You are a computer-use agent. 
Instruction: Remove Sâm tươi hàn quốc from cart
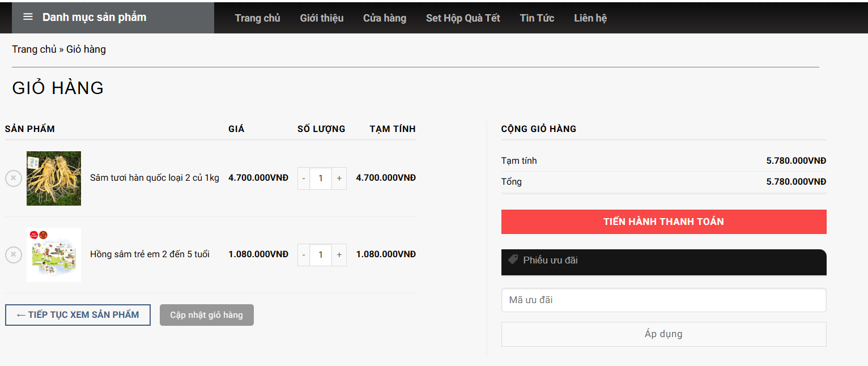14,178
